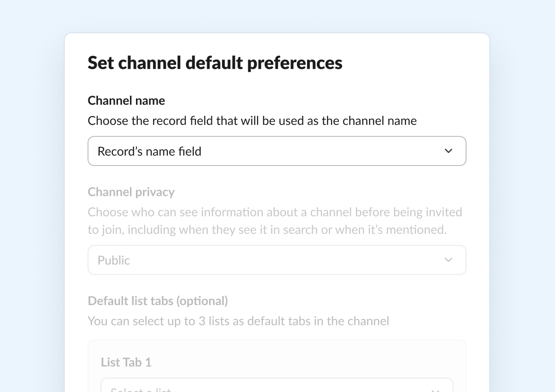Open the Record's name field dropdown
Screen dimensions: 555x392
(x=277, y=151)
